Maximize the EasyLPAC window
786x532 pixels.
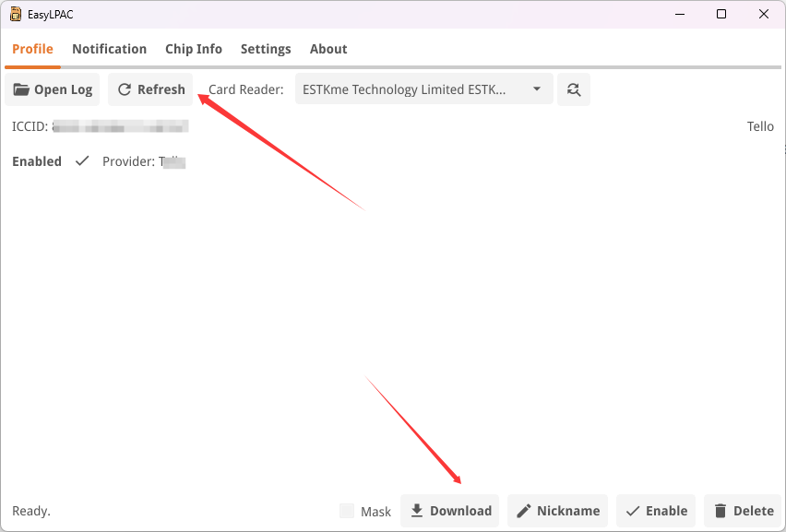721,14
